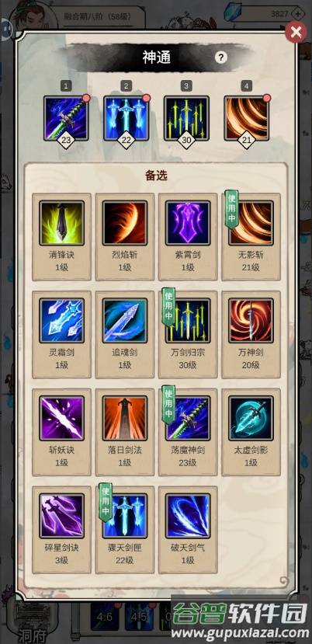The width and height of the screenshot is (312, 644).
Task: Choose the 紫霄剑 skill icon
Action: pyautogui.click(x=188, y=223)
